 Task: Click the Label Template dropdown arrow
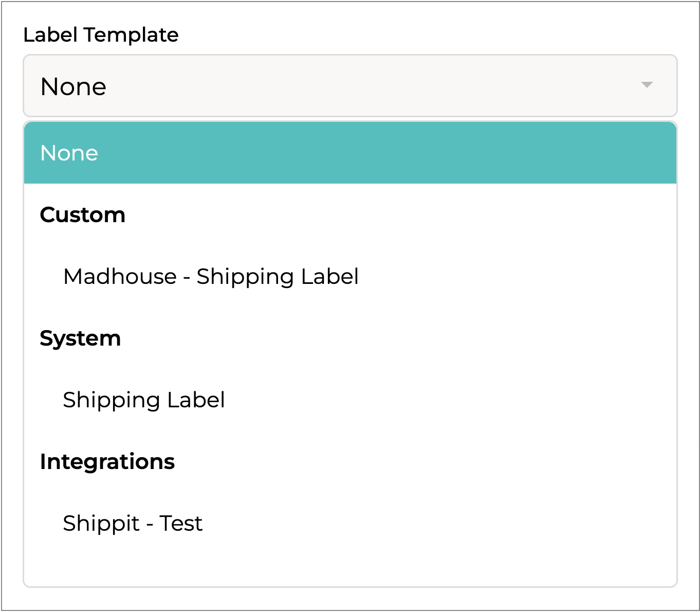pos(647,85)
